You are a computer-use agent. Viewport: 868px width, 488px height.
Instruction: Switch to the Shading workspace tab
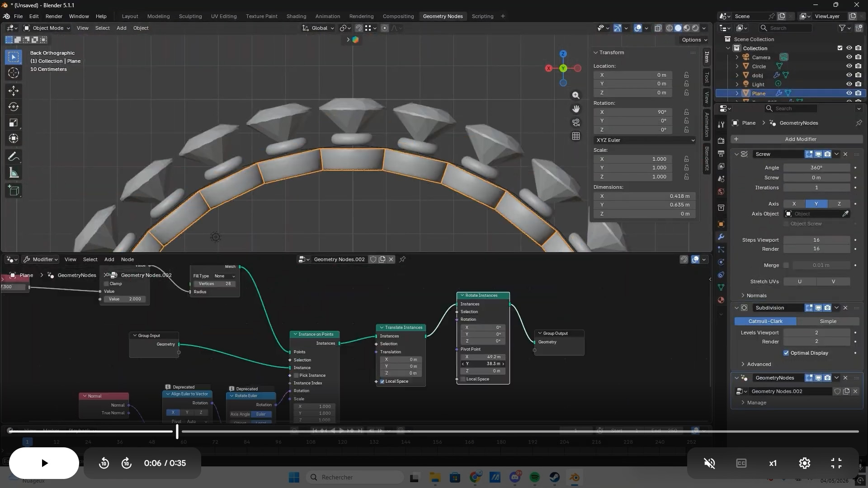(296, 16)
